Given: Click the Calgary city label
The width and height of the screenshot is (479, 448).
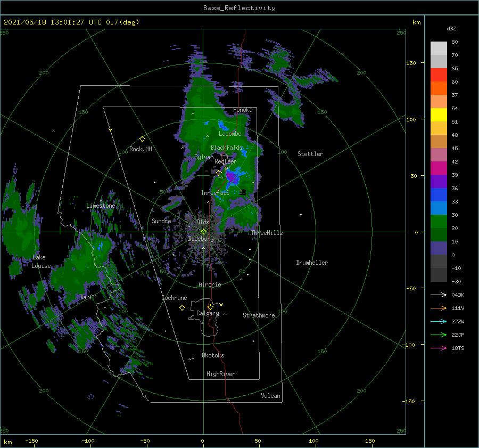Looking at the screenshot, I should (208, 313).
